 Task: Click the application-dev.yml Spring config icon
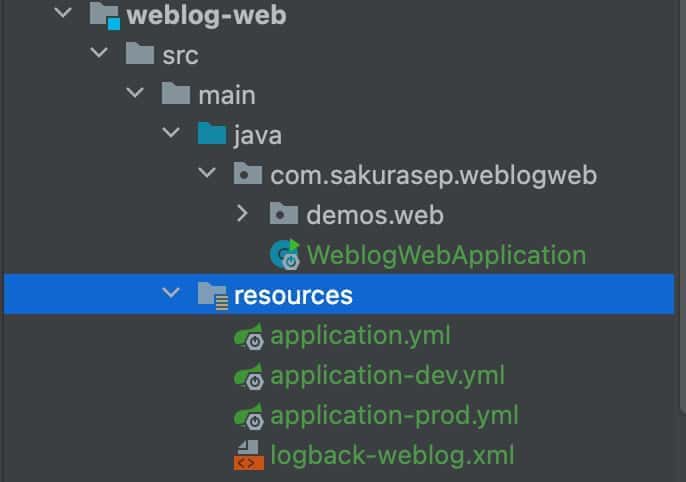[249, 376]
